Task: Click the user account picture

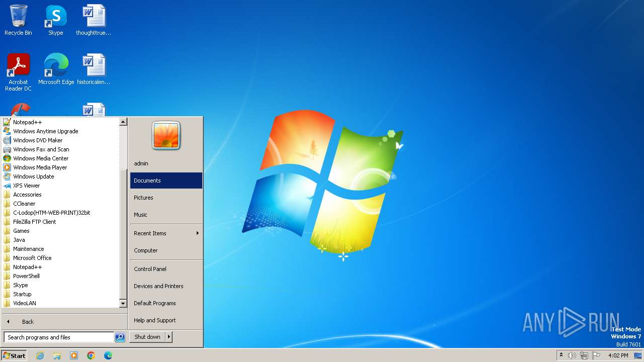Action: (x=166, y=136)
